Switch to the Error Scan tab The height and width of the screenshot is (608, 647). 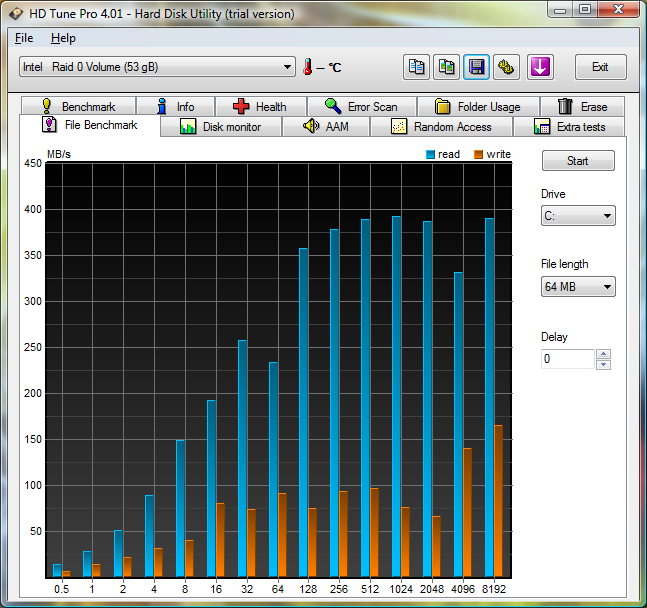362,106
